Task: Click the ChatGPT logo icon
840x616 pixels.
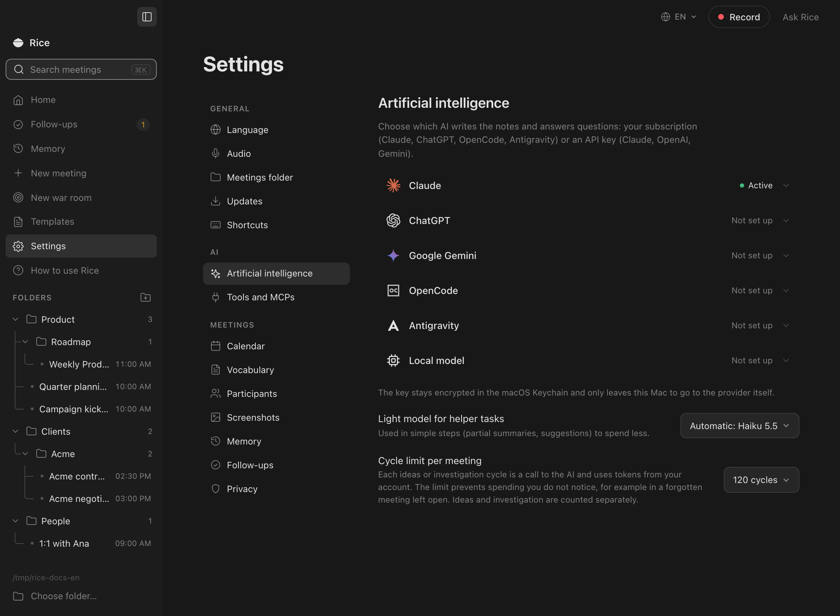Action: [x=393, y=220]
